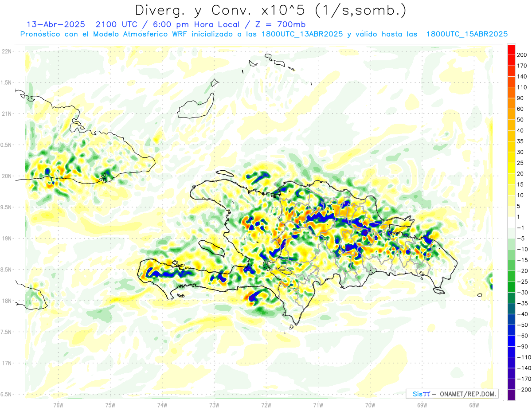The height and width of the screenshot is (411, 532).
Task: Click the '170' value on the color scale
Action: 523,66
